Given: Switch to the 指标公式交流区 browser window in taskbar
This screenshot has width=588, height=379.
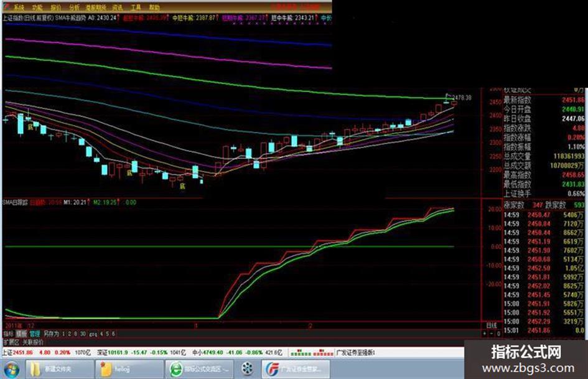Looking at the screenshot, I should click(199, 369).
